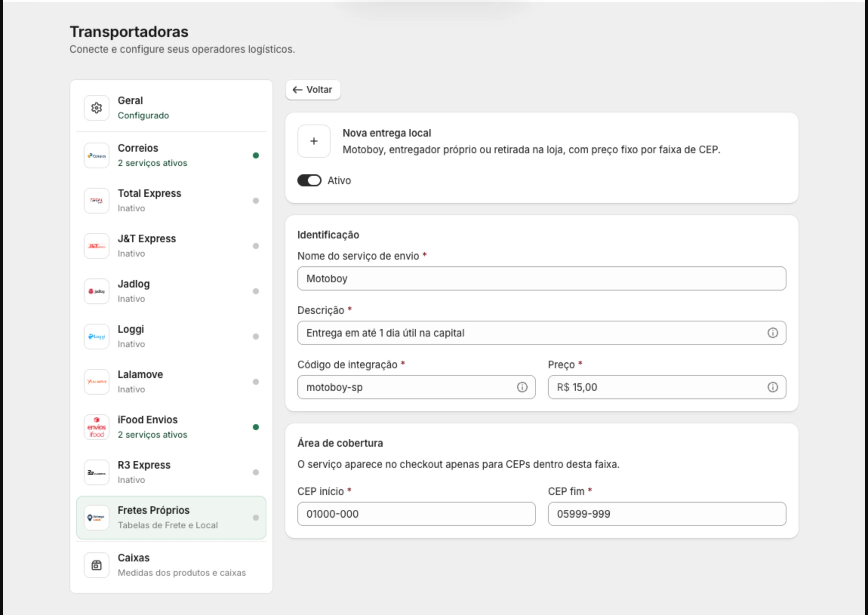Click the Loggi logo icon
The width and height of the screenshot is (868, 615).
click(x=97, y=337)
